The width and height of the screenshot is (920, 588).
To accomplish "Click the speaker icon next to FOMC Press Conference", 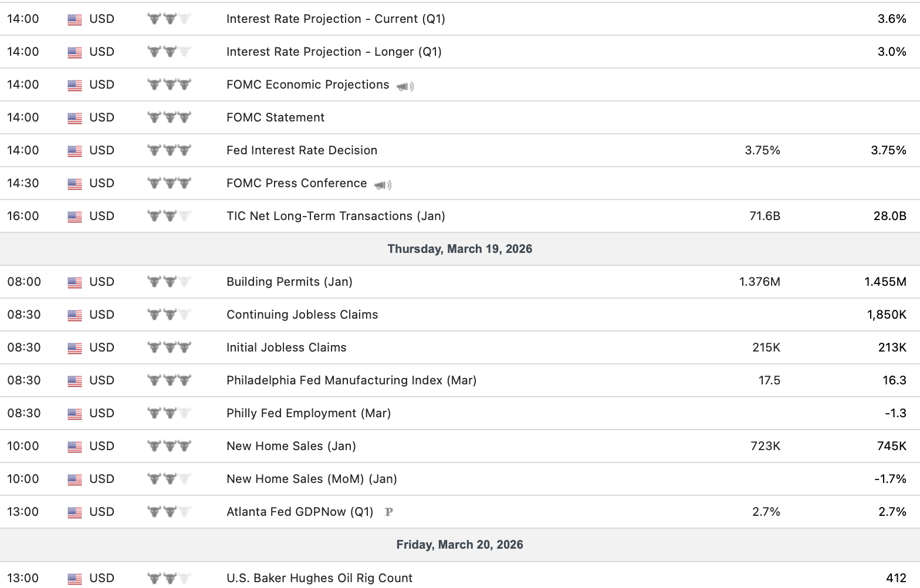I will click(x=383, y=185).
